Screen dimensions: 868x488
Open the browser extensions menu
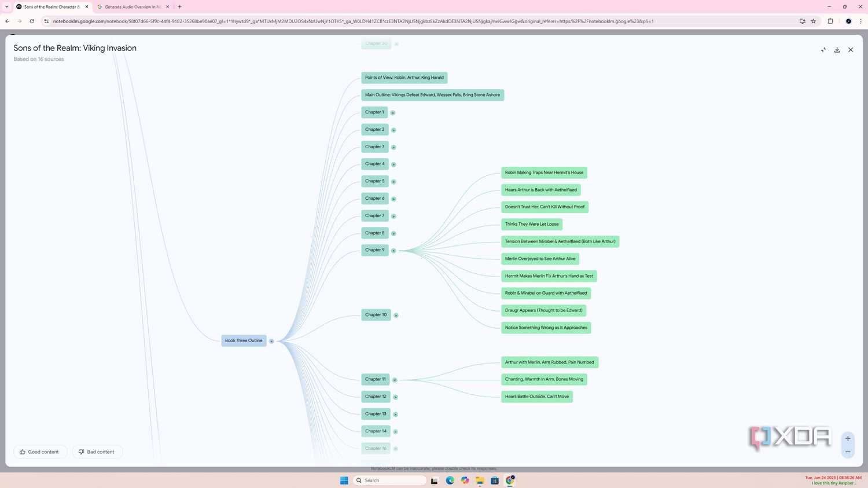click(830, 21)
